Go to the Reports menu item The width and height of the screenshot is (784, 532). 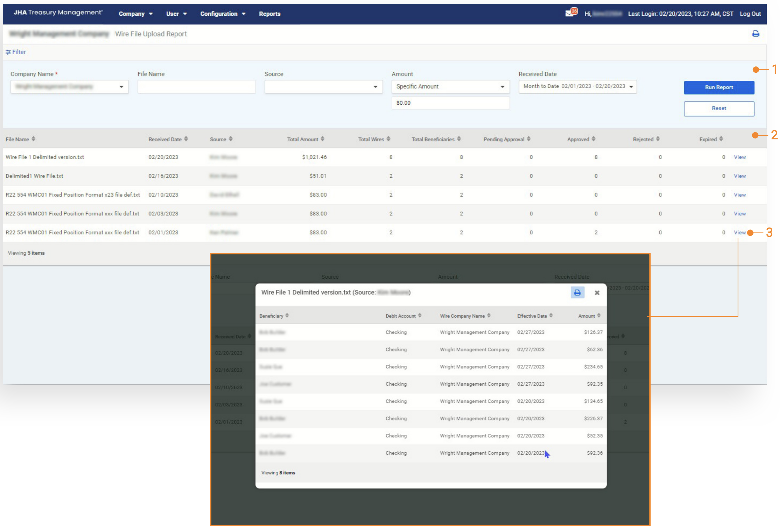269,14
